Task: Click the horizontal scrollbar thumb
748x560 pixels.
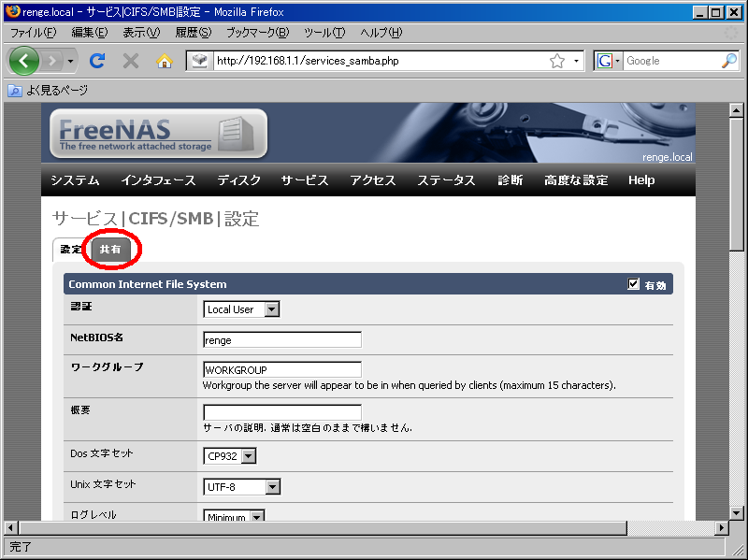Action: click(x=323, y=528)
